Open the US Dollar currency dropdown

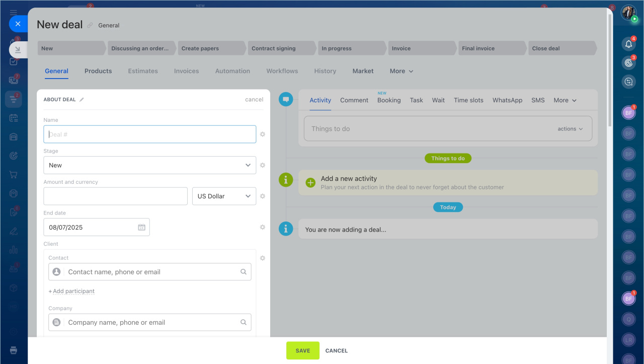point(224,196)
